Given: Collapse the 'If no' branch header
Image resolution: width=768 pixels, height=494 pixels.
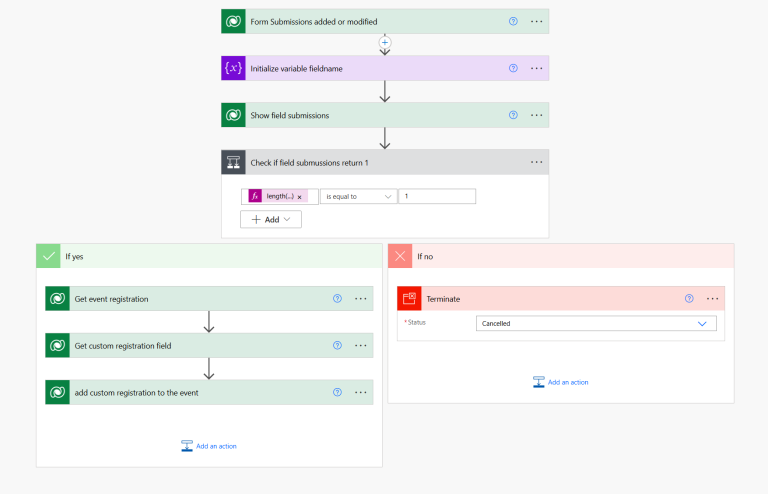Looking at the screenshot, I should pyautogui.click(x=561, y=256).
